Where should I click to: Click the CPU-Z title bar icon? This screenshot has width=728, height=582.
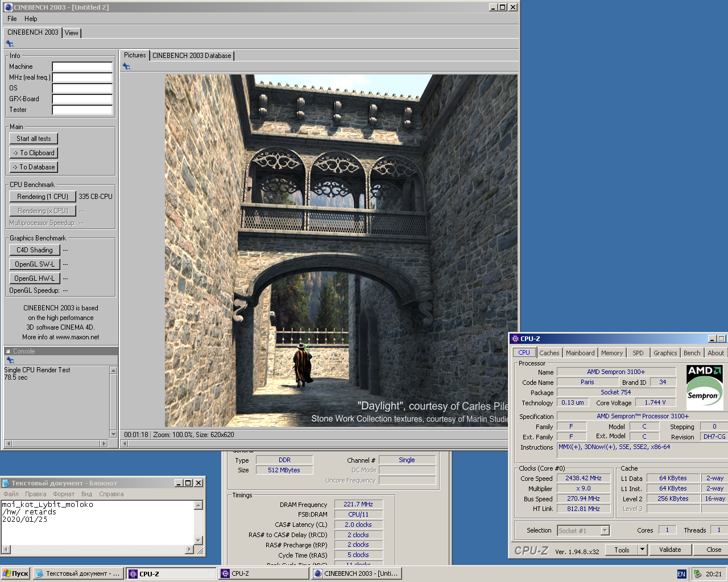click(515, 339)
